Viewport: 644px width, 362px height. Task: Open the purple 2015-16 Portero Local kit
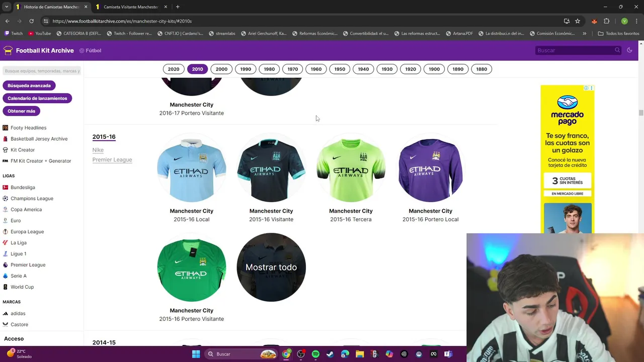pyautogui.click(x=430, y=168)
